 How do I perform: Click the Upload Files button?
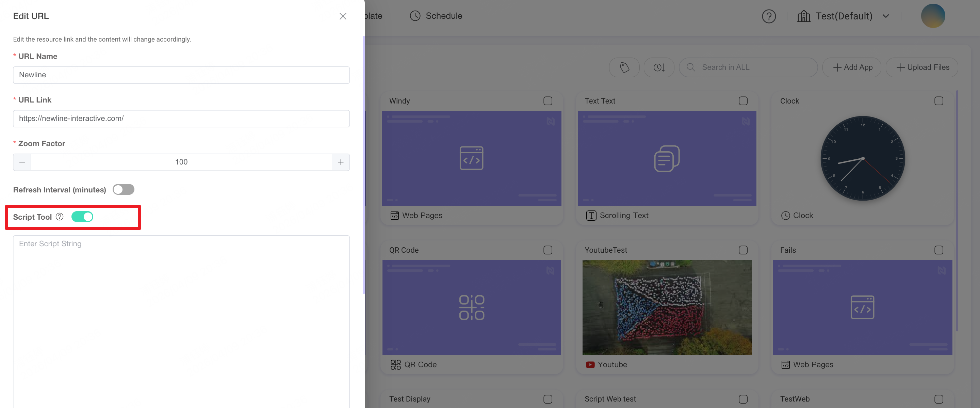(922, 67)
